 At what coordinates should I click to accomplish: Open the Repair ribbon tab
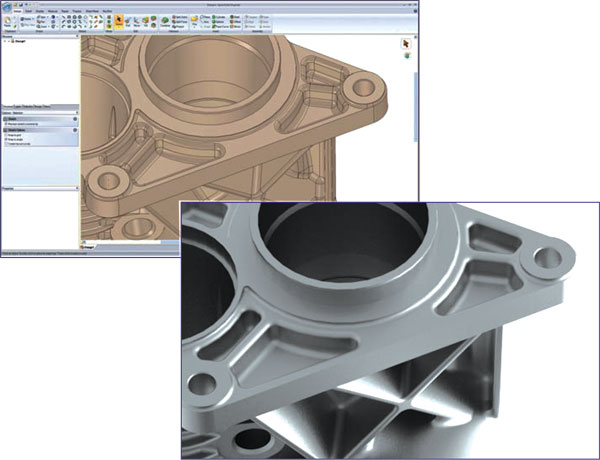(65, 11)
